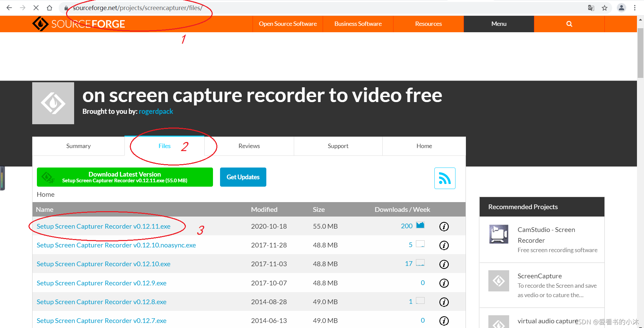Open the virtual audio capture project
Image resolution: width=644 pixels, height=328 pixels.
[x=548, y=321]
